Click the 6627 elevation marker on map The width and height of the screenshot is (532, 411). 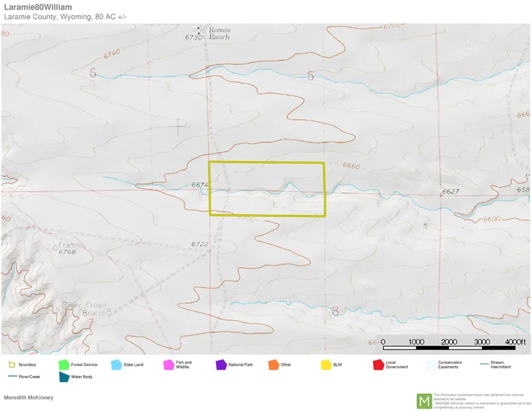[450, 191]
